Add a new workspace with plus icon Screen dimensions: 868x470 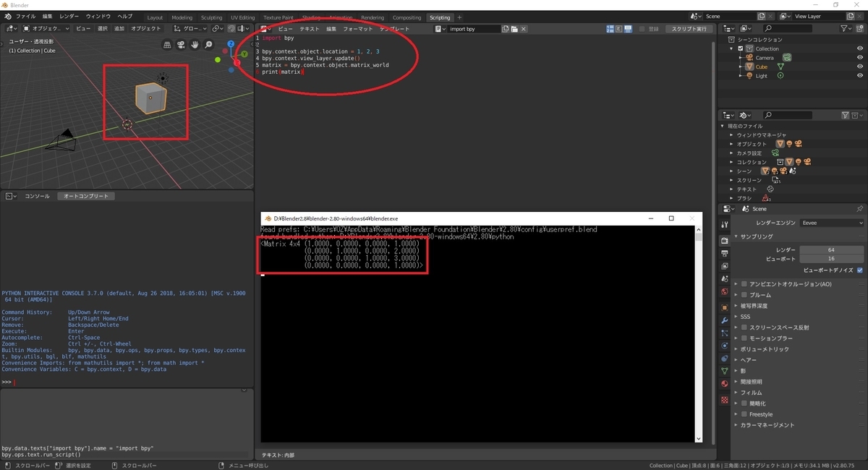point(459,17)
